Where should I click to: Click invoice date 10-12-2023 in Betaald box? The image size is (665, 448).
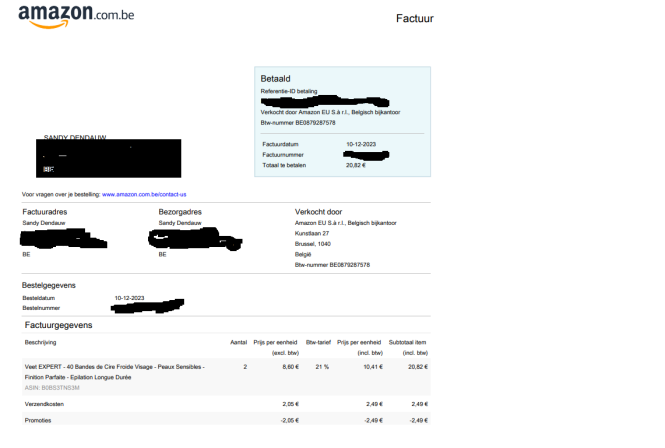coord(361,144)
